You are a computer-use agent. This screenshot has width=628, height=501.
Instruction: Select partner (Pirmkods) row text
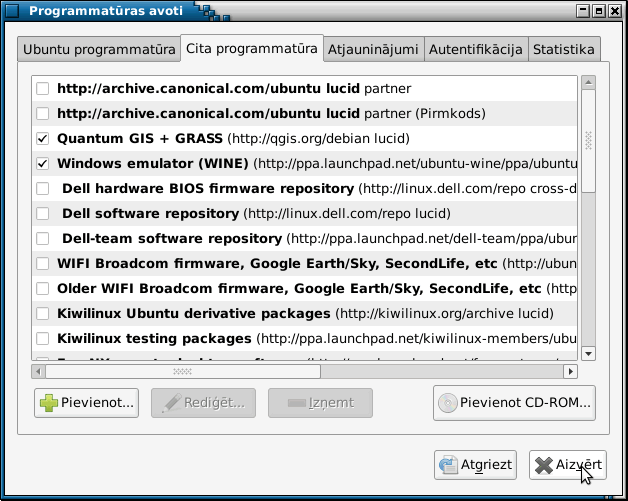pyautogui.click(x=271, y=113)
